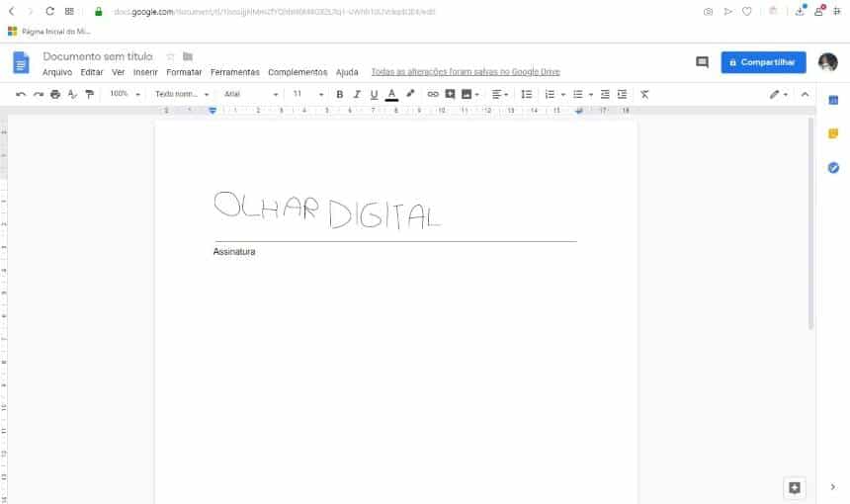Open the Complementos menu

click(297, 72)
